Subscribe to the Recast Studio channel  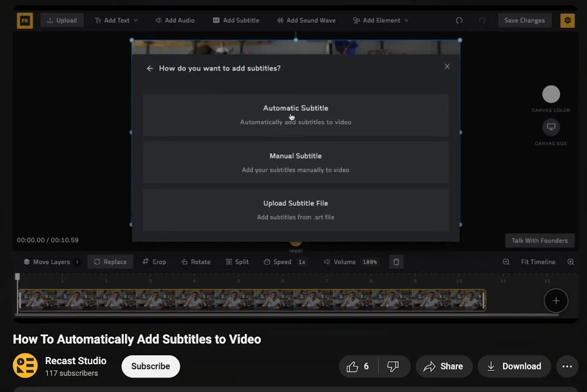(151, 366)
